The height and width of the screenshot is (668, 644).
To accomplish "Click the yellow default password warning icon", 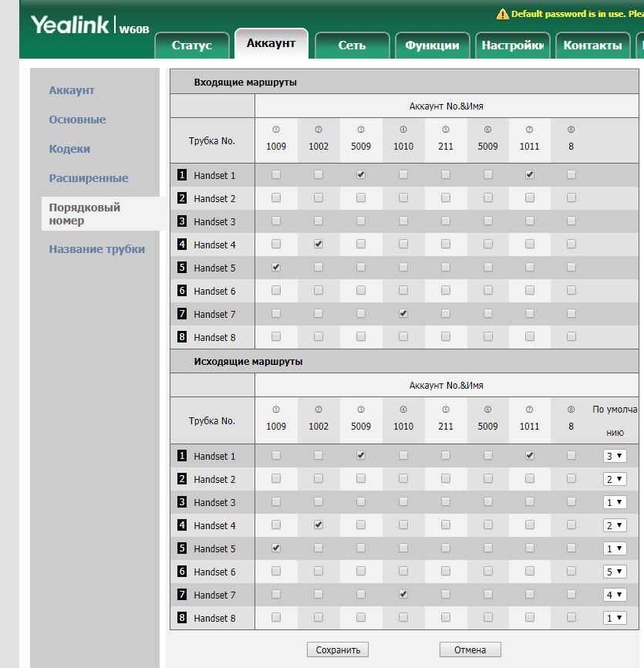I will (503, 14).
